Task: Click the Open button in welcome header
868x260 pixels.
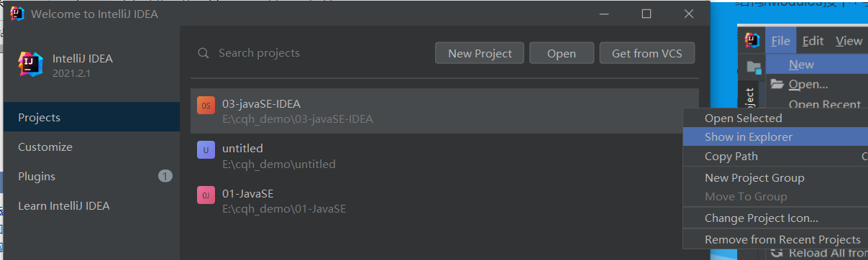Action: tap(562, 53)
